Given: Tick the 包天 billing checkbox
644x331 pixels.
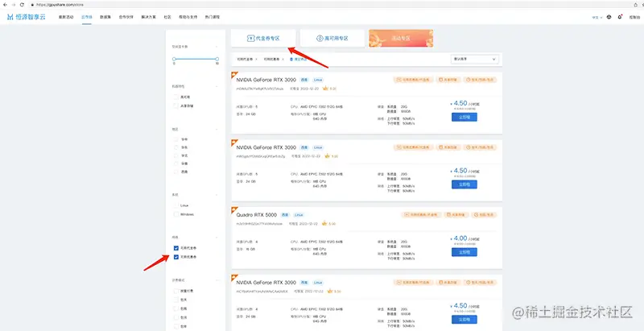Looking at the screenshot, I should [x=176, y=300].
